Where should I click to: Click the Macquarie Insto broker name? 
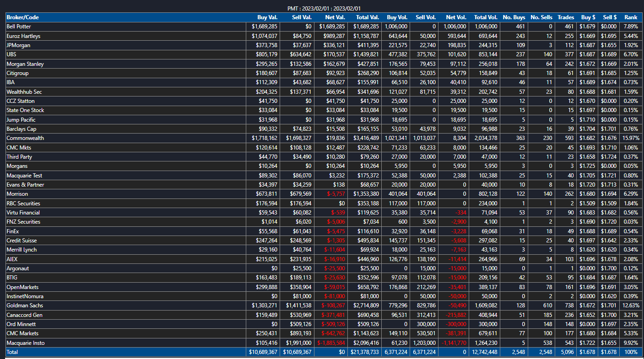pos(26,343)
